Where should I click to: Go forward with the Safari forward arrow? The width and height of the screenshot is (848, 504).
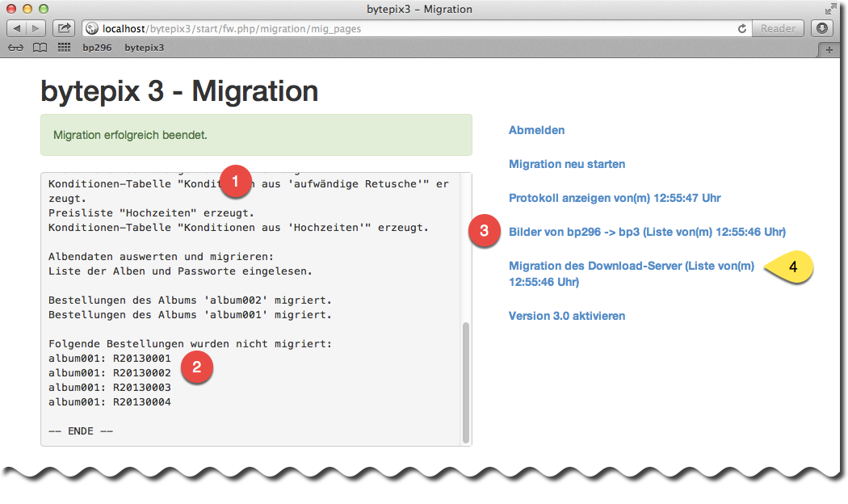(x=36, y=28)
